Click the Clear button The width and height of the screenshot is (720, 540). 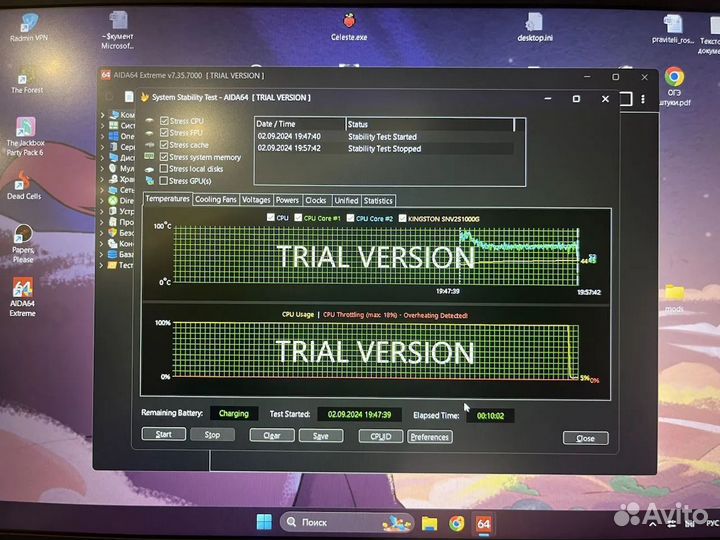coord(272,435)
